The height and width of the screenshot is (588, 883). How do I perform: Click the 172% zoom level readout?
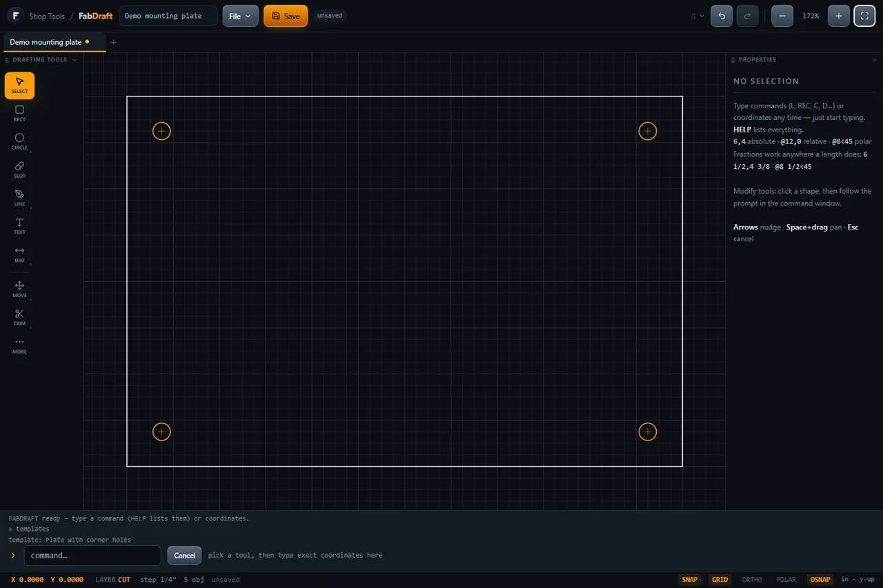pyautogui.click(x=811, y=16)
